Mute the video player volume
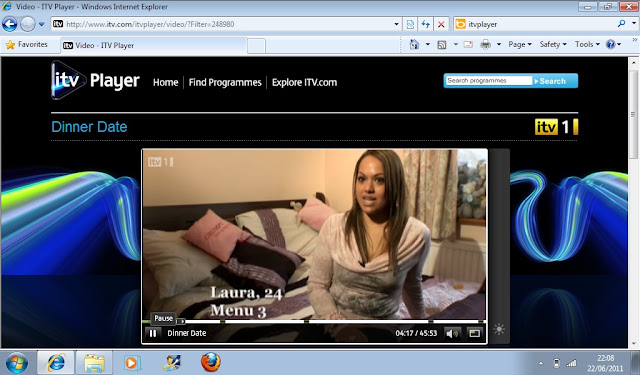This screenshot has width=640, height=375. (452, 333)
